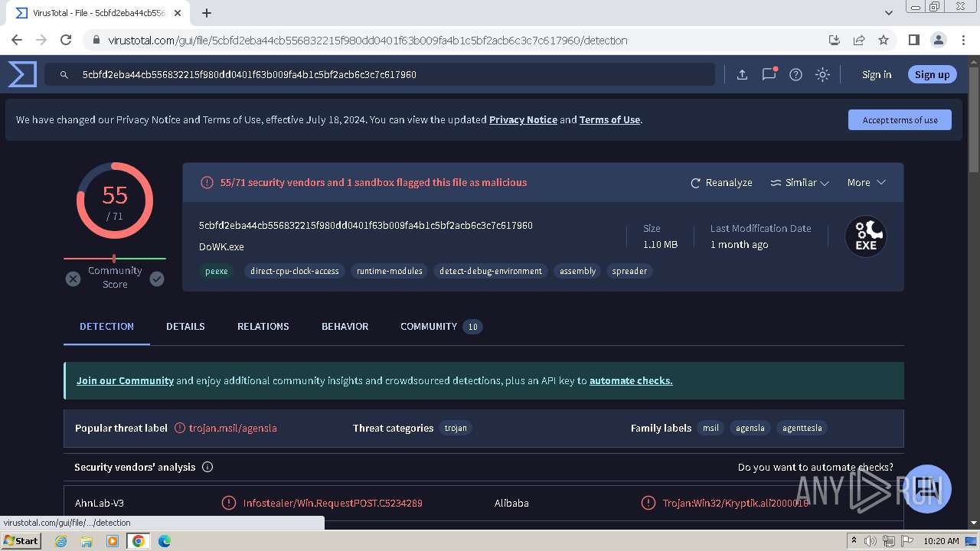Image resolution: width=980 pixels, height=551 pixels.
Task: Click the EXE file type icon
Action: pyautogui.click(x=866, y=236)
